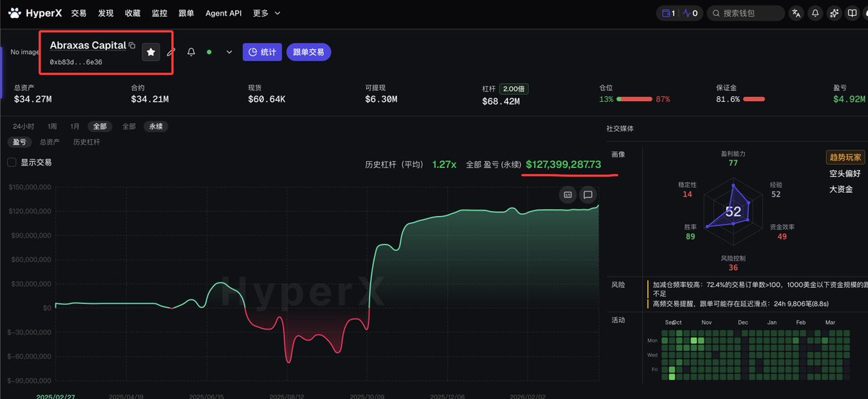Go to the 收藏 favorites menu

click(132, 13)
